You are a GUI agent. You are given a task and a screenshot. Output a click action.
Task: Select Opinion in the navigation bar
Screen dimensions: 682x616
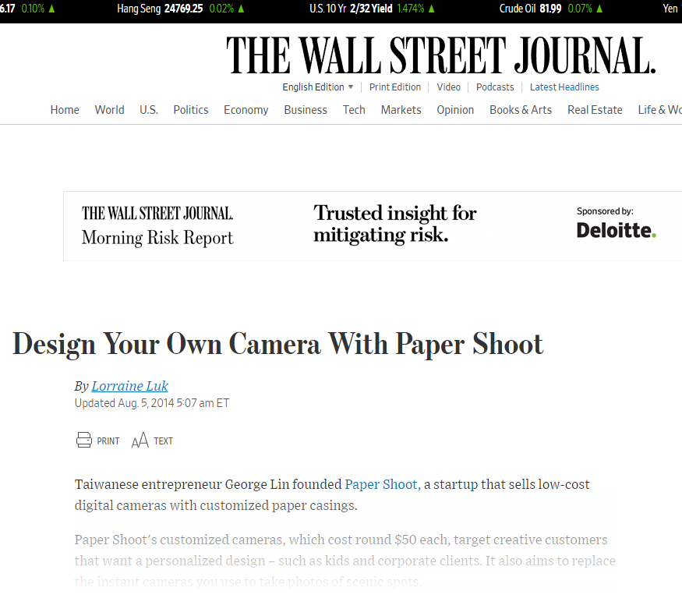click(x=455, y=110)
